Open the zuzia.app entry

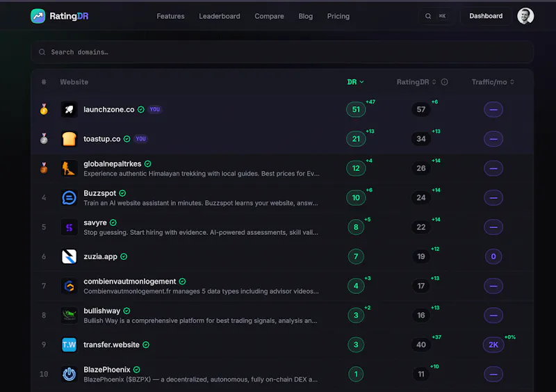pyautogui.click(x=100, y=256)
